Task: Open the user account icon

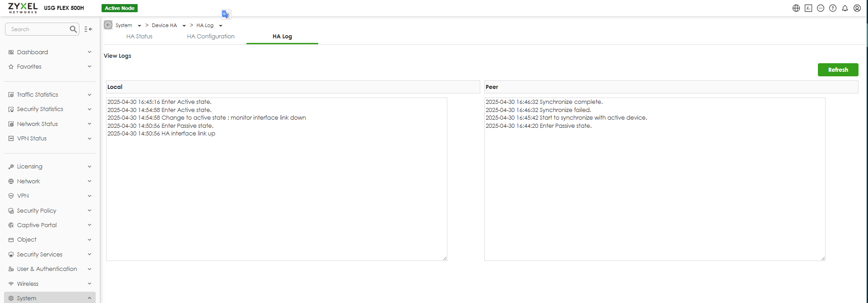Action: pyautogui.click(x=857, y=8)
